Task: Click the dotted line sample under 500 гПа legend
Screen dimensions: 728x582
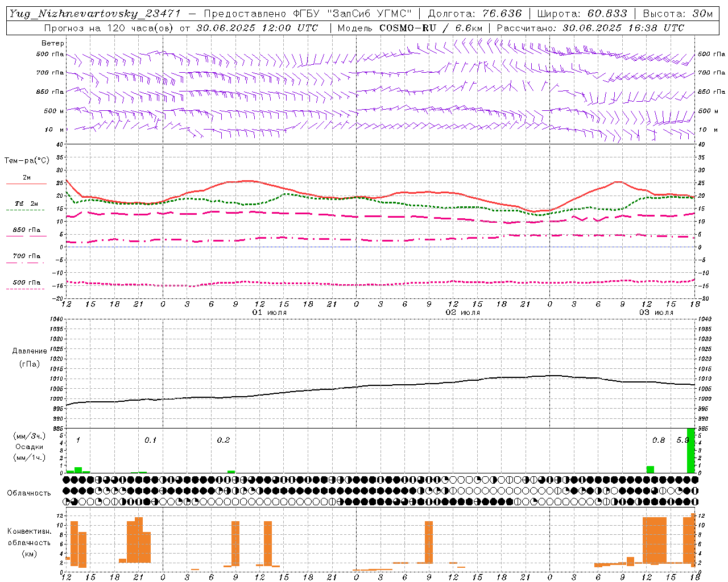Action: 26,289
